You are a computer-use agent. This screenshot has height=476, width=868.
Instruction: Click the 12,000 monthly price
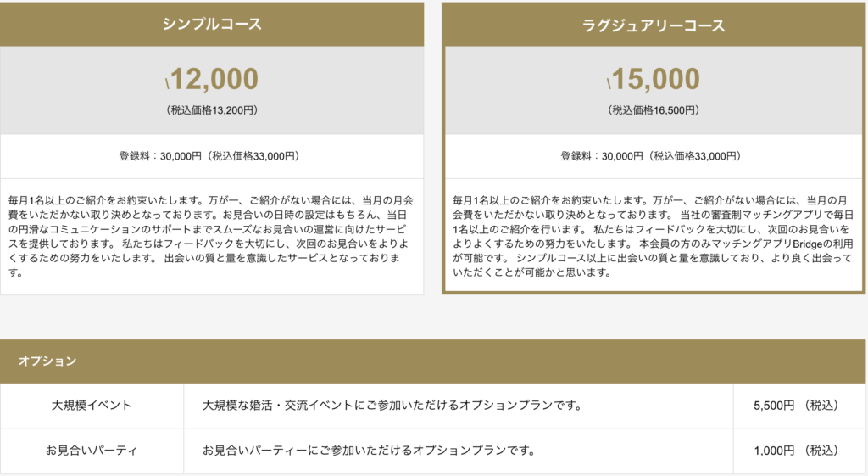point(215,79)
